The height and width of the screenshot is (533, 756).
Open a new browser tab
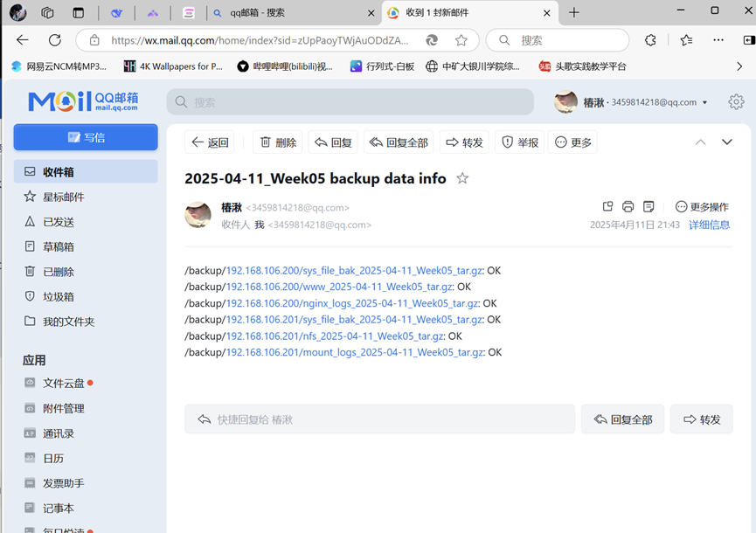573,12
